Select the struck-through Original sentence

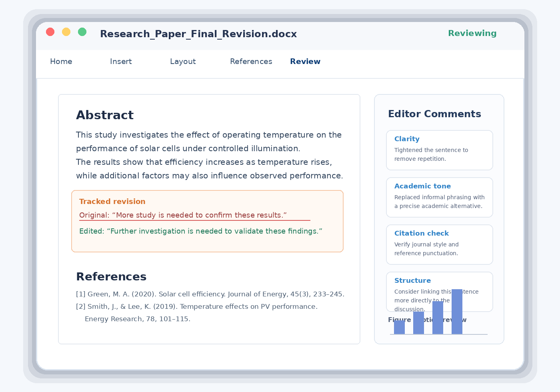click(183, 215)
